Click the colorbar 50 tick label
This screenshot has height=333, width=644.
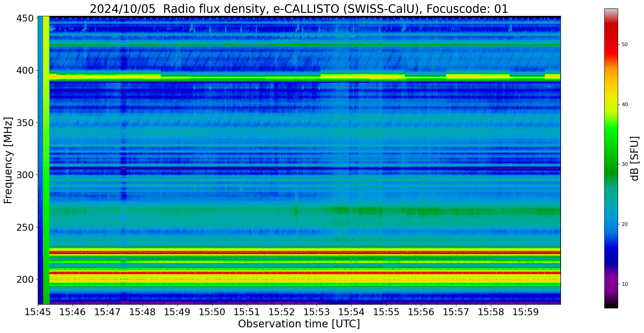pyautogui.click(x=625, y=45)
